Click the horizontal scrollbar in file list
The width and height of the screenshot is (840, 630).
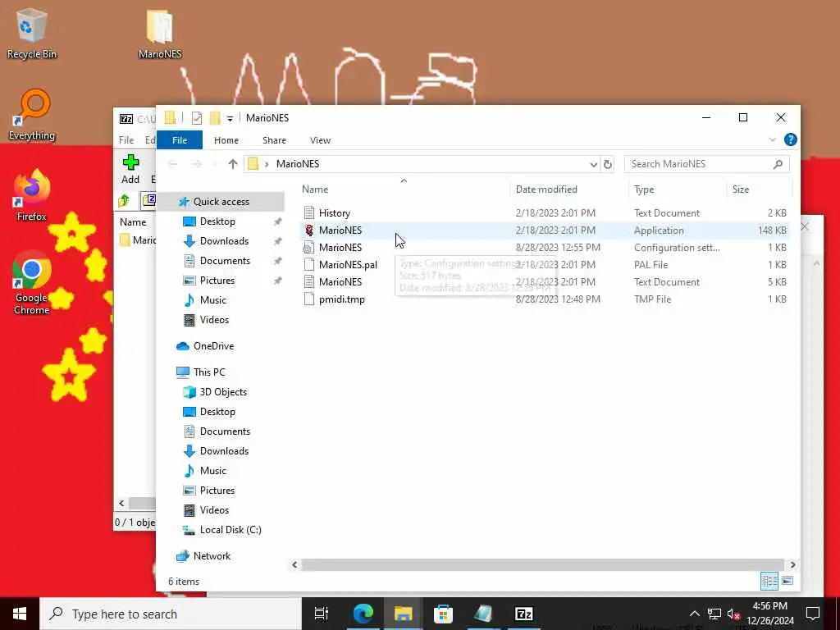[543, 564]
